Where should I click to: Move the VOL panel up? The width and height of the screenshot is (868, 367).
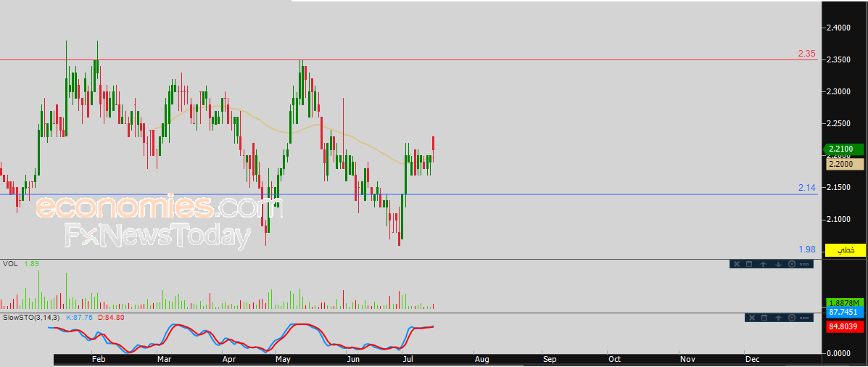coord(763,265)
